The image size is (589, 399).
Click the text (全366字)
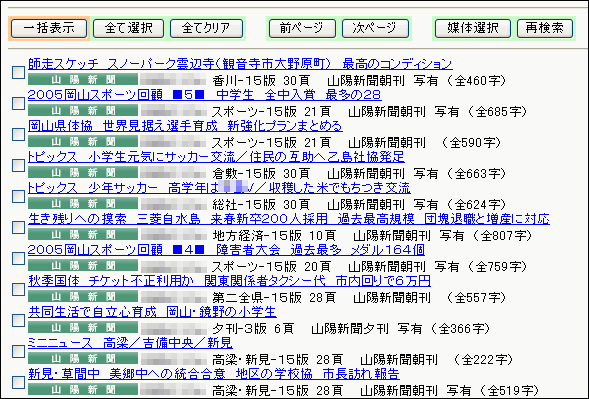[461, 329]
